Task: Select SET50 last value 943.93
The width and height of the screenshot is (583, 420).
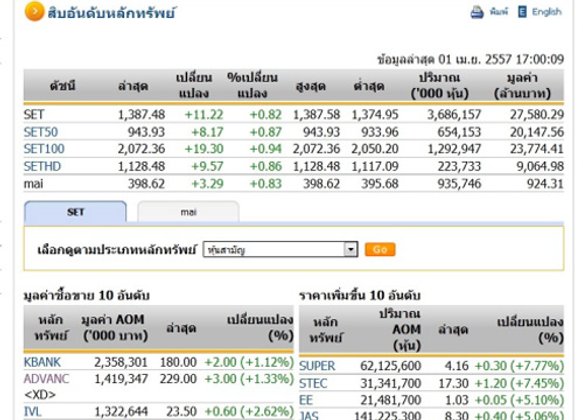Action: 146,132
